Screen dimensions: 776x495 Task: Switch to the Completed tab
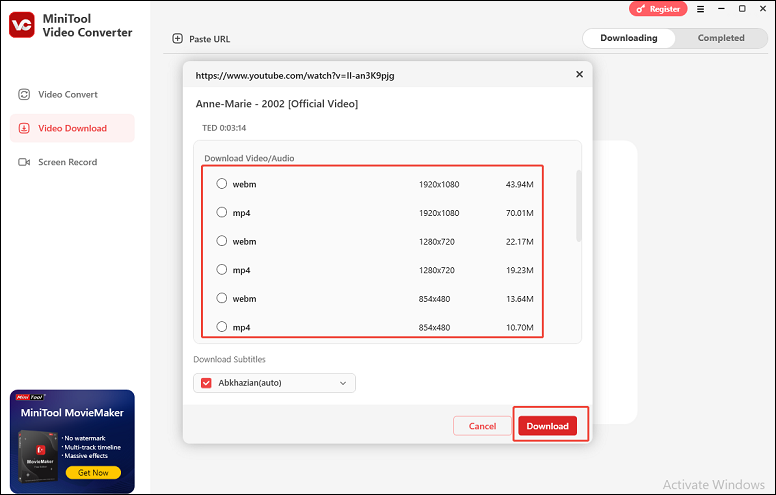(x=721, y=38)
